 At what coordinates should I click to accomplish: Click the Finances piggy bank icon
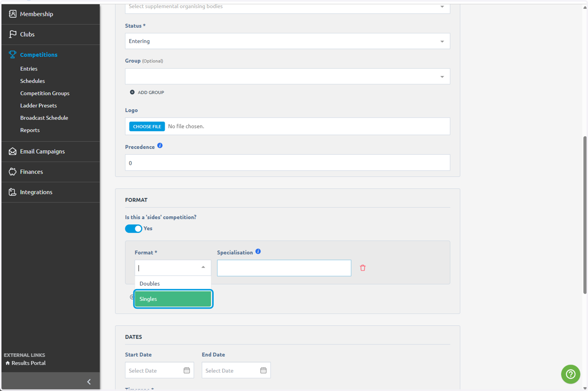point(13,171)
